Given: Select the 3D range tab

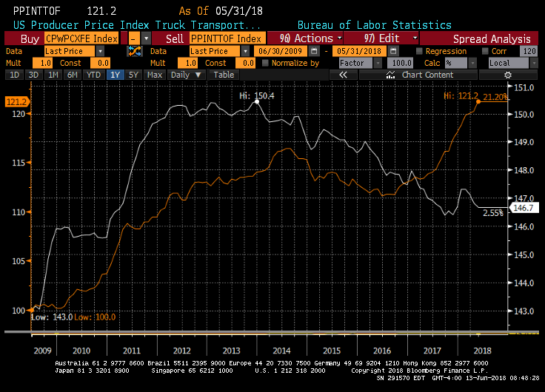Looking at the screenshot, I should point(33,75).
